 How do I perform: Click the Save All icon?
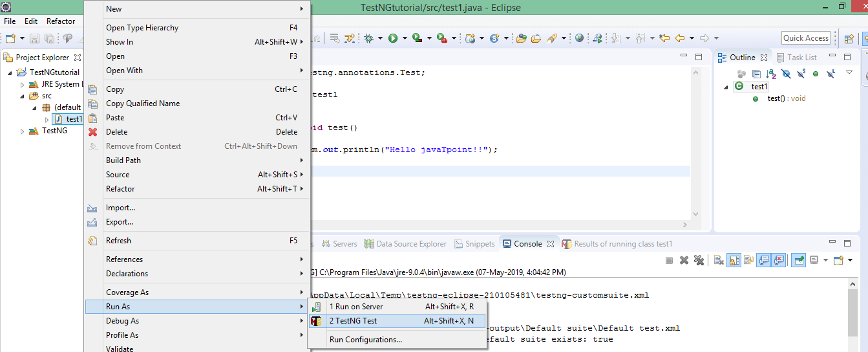pos(49,38)
